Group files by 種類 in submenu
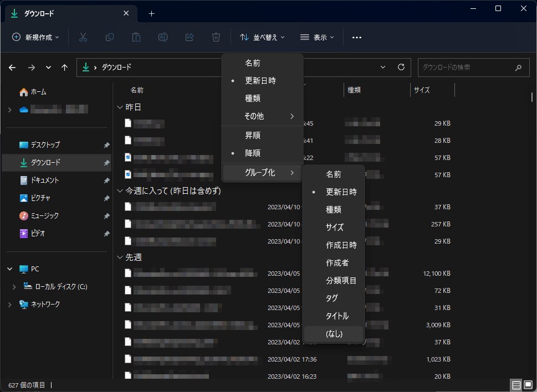 point(334,210)
